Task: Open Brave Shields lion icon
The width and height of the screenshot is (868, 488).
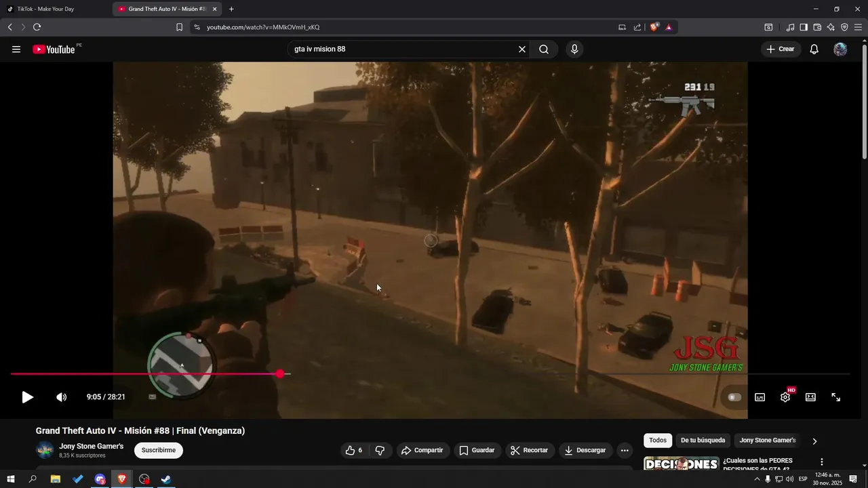Action: point(654,27)
